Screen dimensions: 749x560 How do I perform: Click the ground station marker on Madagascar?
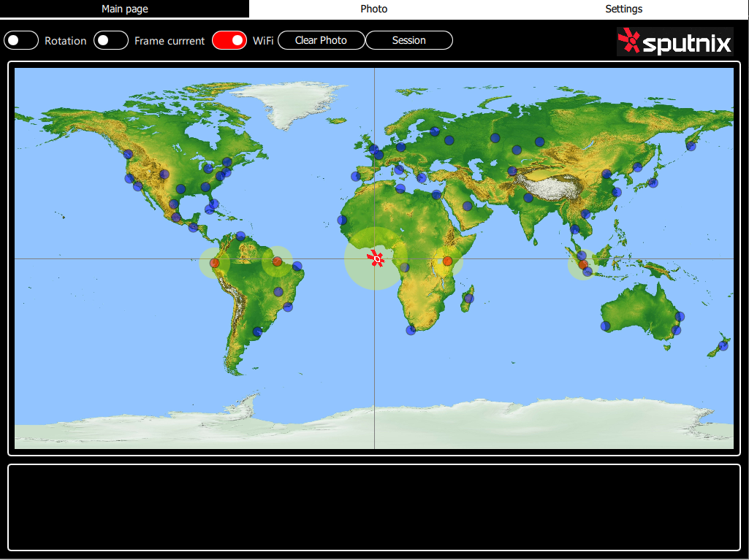tap(468, 298)
